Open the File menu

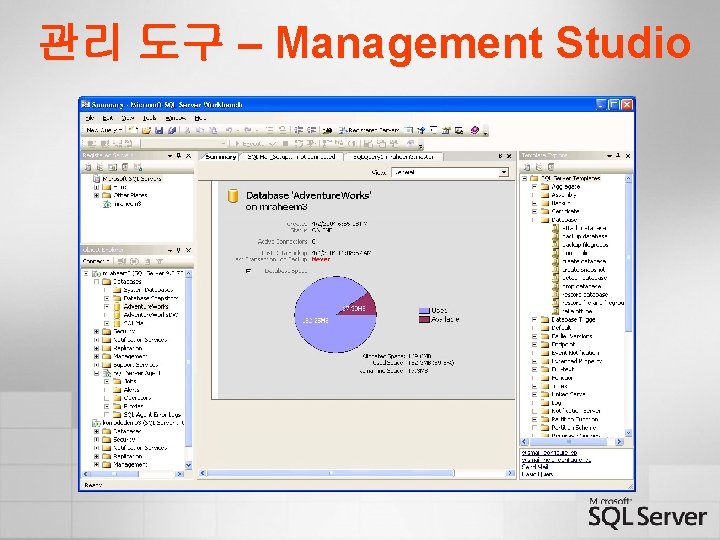point(90,118)
